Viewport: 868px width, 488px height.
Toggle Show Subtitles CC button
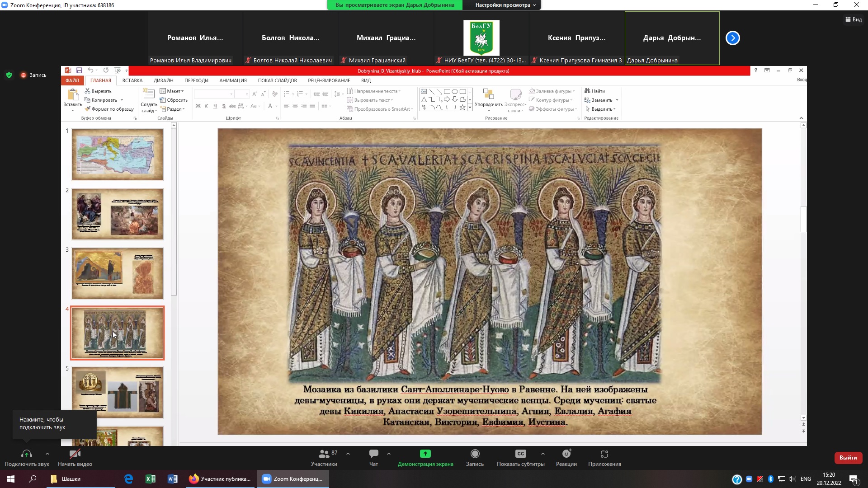(520, 454)
